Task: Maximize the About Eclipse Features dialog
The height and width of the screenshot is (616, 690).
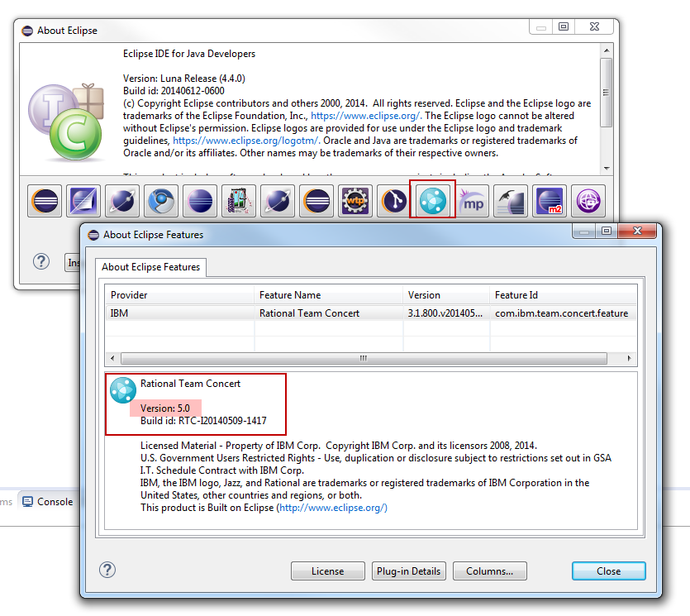Action: pos(606,231)
